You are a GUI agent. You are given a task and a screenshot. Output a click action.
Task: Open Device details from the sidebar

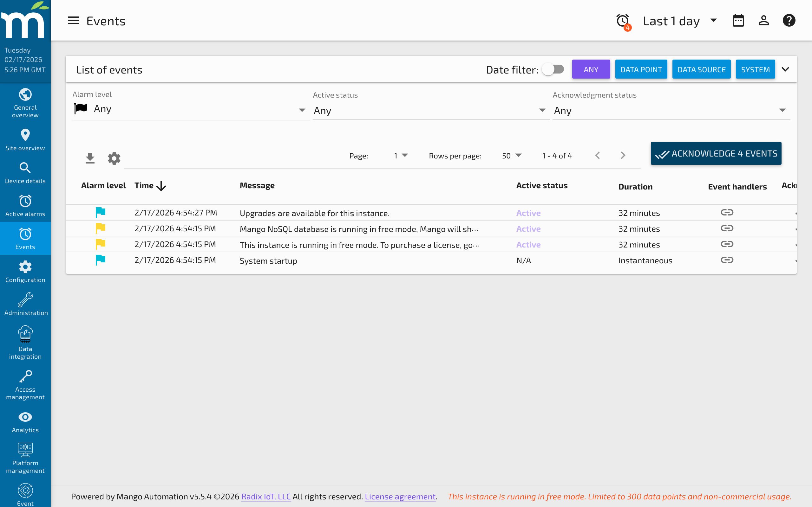click(25, 172)
